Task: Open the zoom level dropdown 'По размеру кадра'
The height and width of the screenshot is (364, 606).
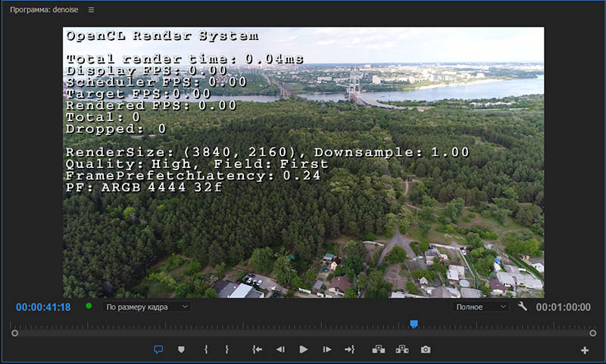Action: pyautogui.click(x=146, y=307)
